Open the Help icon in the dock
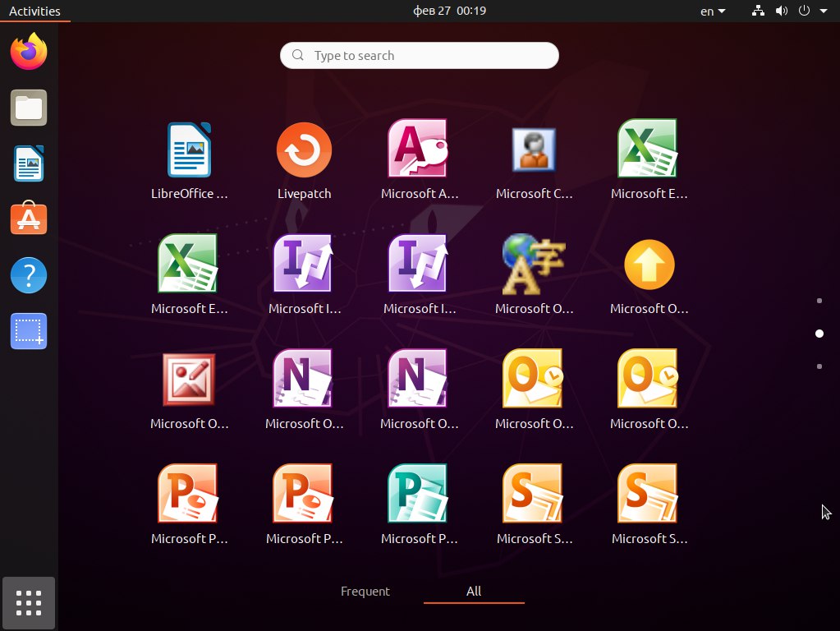Viewport: 840px width, 631px height. (29, 275)
